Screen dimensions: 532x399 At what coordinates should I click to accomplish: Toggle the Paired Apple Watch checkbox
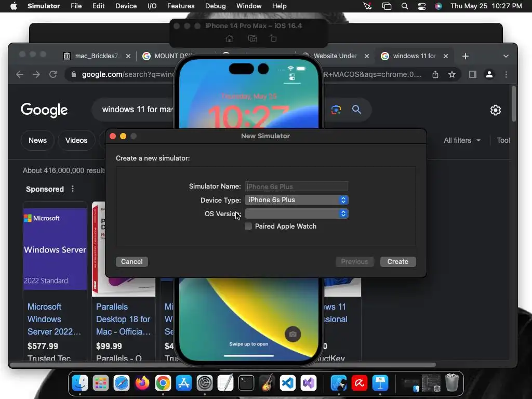coord(248,227)
